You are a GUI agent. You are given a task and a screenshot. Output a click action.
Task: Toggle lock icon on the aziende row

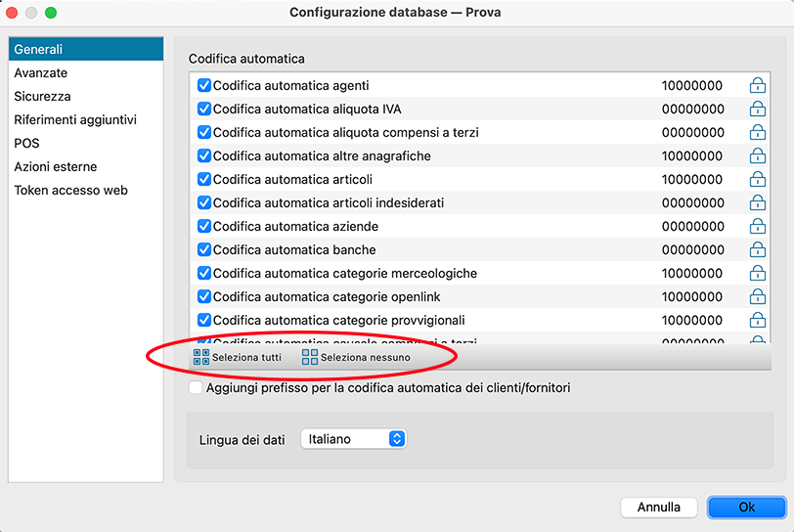(x=757, y=227)
